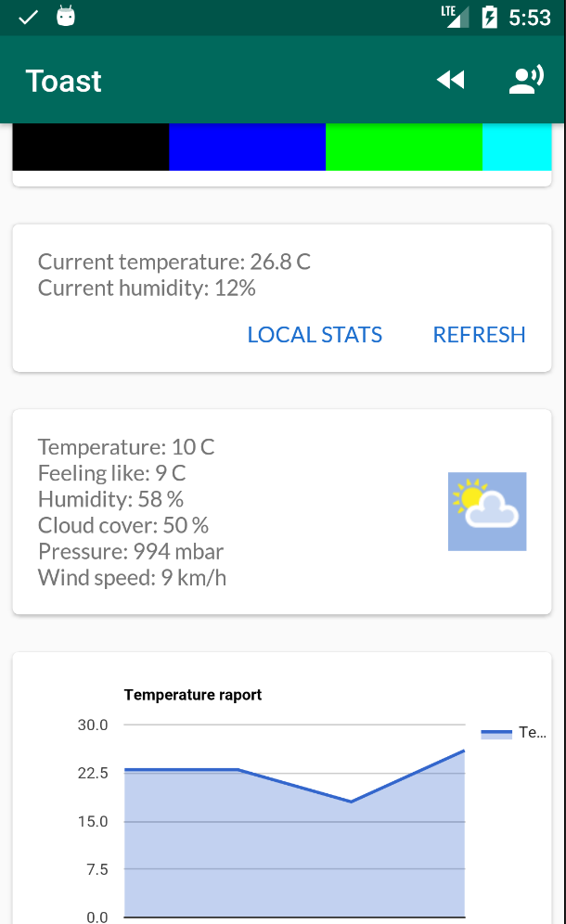Select the black color swatch

click(x=91, y=149)
